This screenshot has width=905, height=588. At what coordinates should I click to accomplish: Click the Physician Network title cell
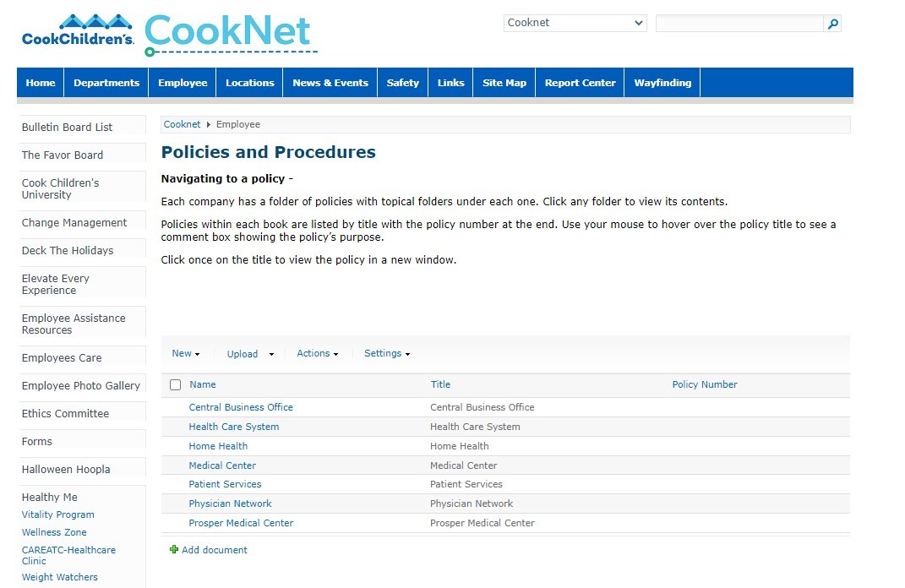coord(471,504)
